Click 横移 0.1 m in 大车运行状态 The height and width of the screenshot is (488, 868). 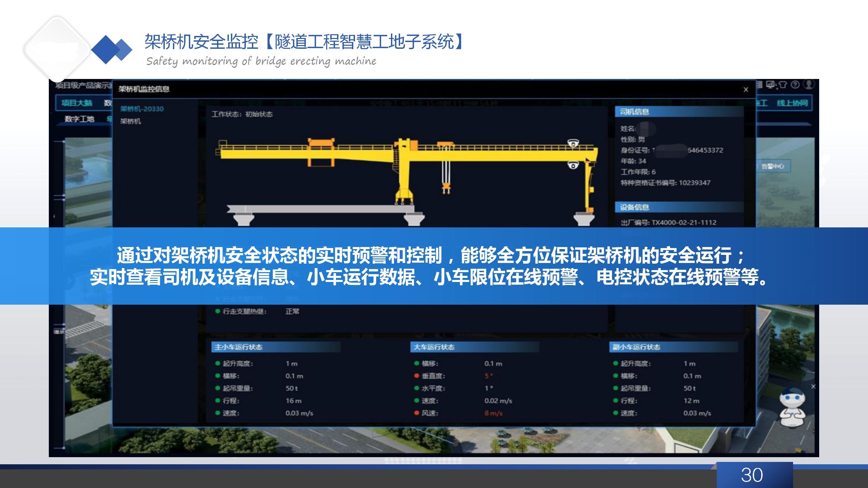(x=458, y=364)
